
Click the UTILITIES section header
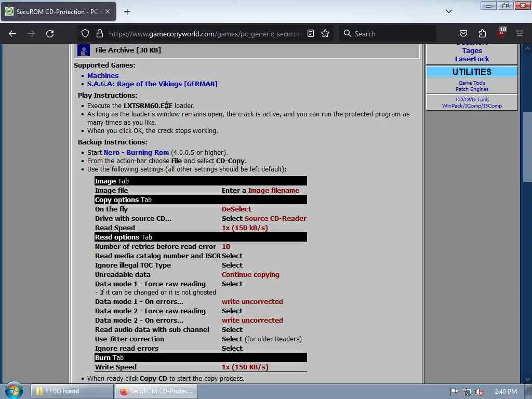pyautogui.click(x=472, y=72)
